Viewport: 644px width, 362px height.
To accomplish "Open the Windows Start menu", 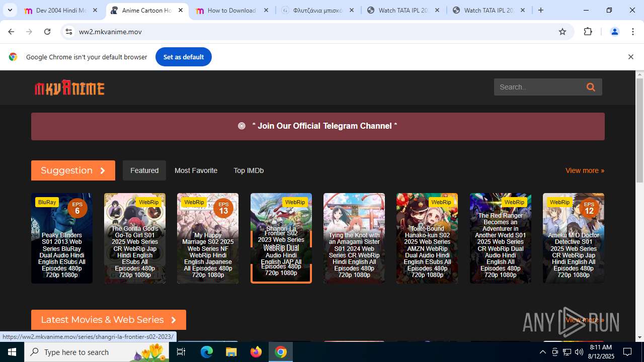I will click(12, 352).
